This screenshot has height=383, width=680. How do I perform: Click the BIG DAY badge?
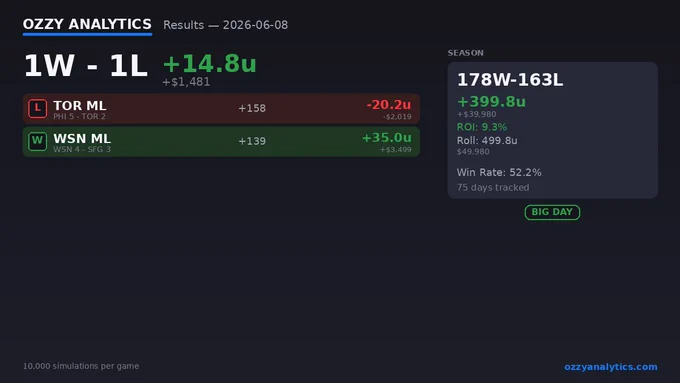click(x=552, y=212)
